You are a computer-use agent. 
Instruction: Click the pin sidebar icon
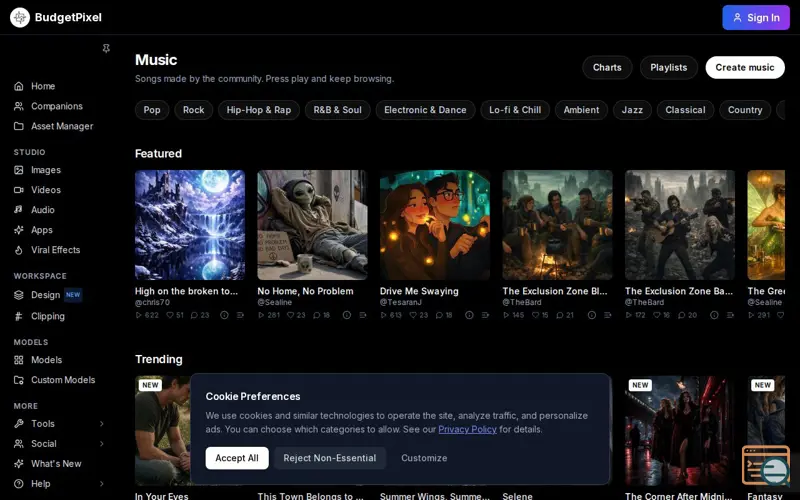click(106, 48)
